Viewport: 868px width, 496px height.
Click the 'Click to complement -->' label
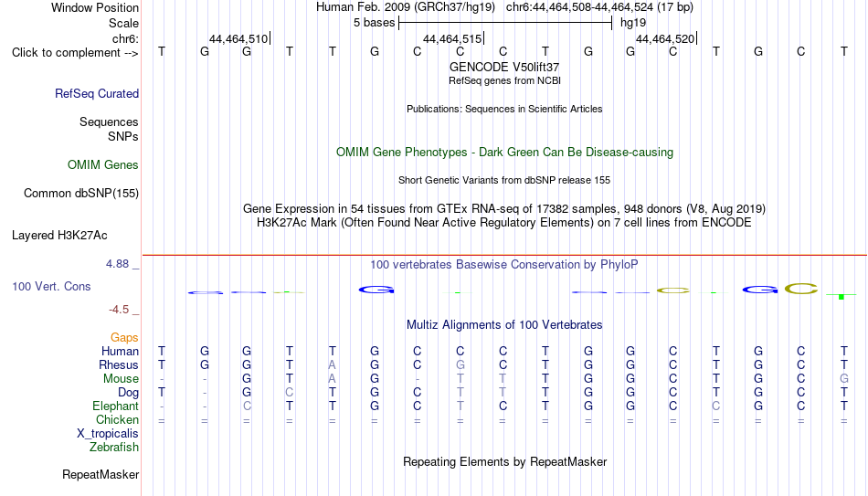75,53
